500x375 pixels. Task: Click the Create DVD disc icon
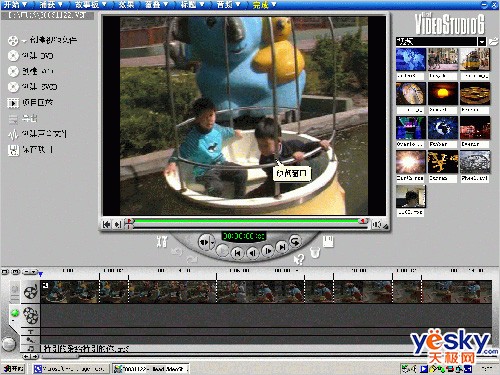(13, 56)
